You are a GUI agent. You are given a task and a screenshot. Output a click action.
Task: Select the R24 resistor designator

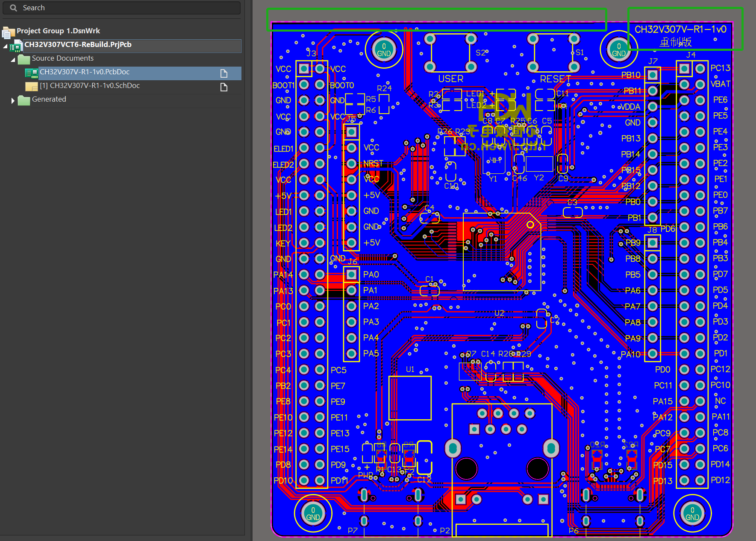pos(384,88)
